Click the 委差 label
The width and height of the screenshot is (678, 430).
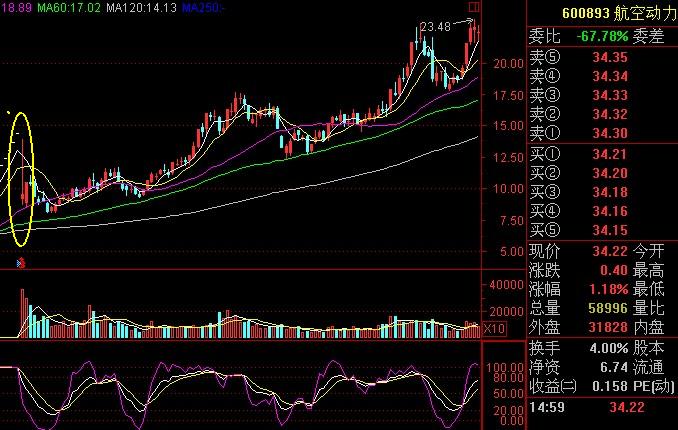click(648, 36)
